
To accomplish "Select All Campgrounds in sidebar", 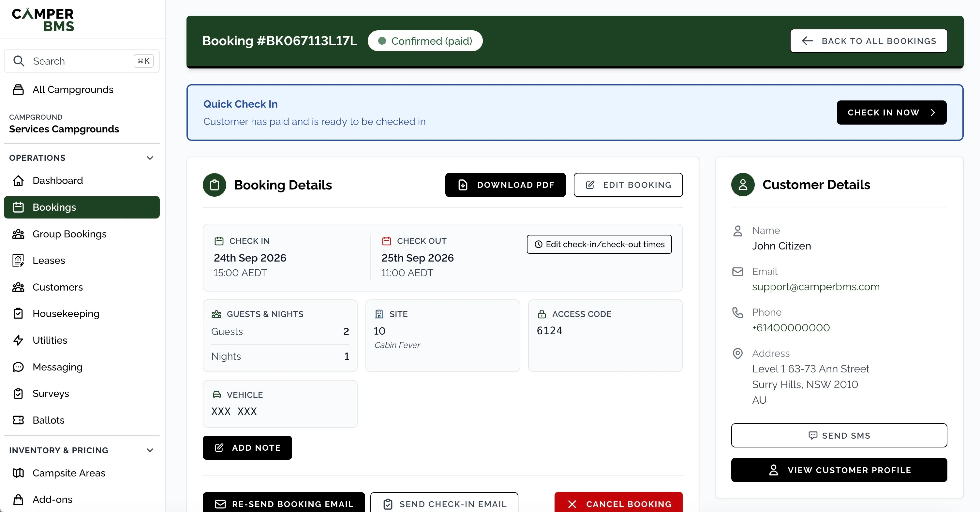I will coord(82,89).
